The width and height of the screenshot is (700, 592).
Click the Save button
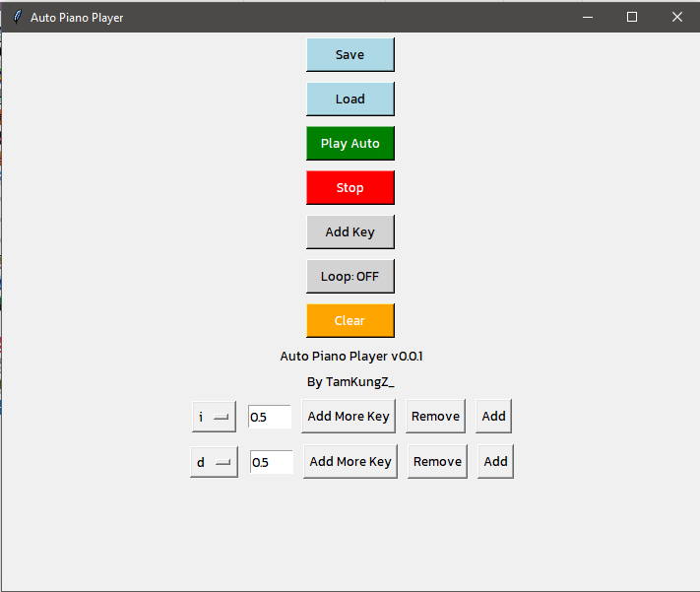[x=350, y=54]
